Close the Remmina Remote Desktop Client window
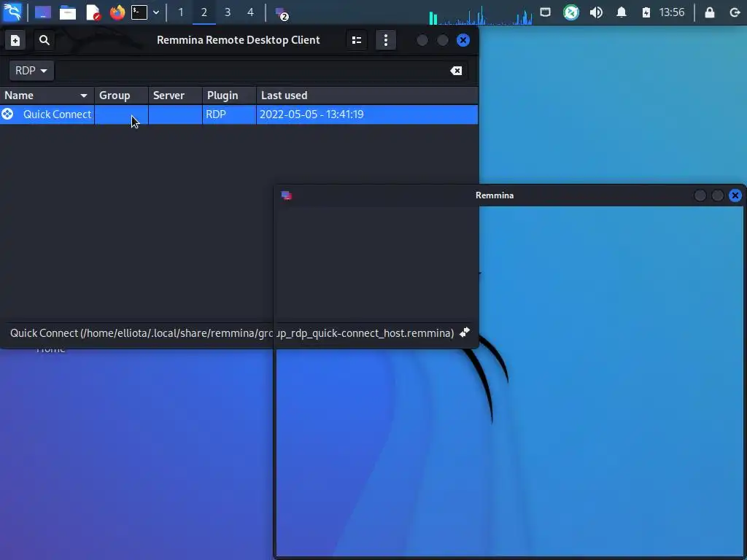This screenshot has height=560, width=747. click(x=463, y=41)
